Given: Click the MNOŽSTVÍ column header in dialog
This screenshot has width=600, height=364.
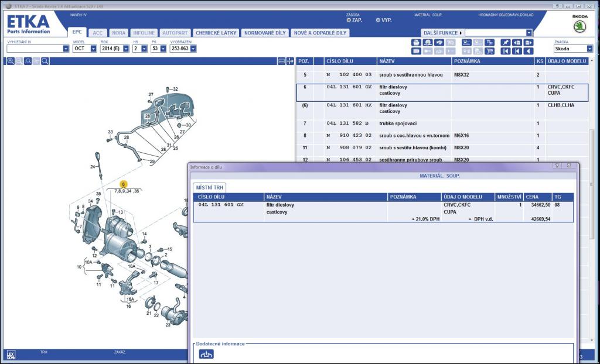Looking at the screenshot, I should (x=509, y=197).
